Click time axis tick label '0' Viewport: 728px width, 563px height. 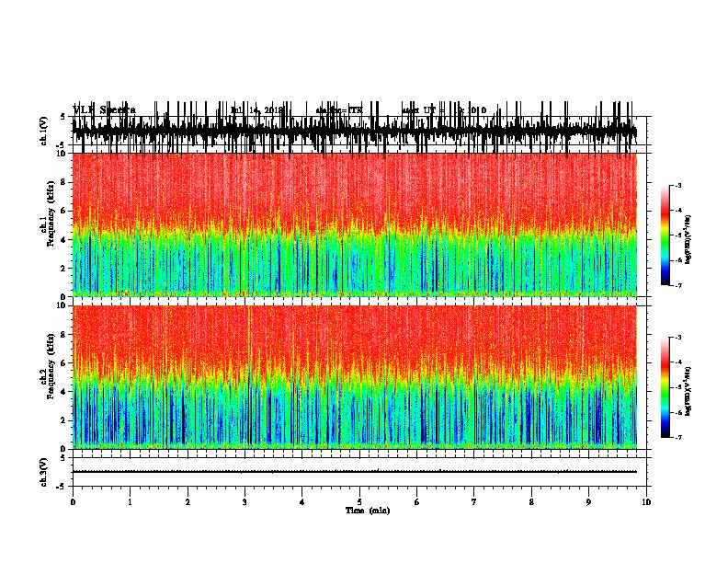(73, 502)
